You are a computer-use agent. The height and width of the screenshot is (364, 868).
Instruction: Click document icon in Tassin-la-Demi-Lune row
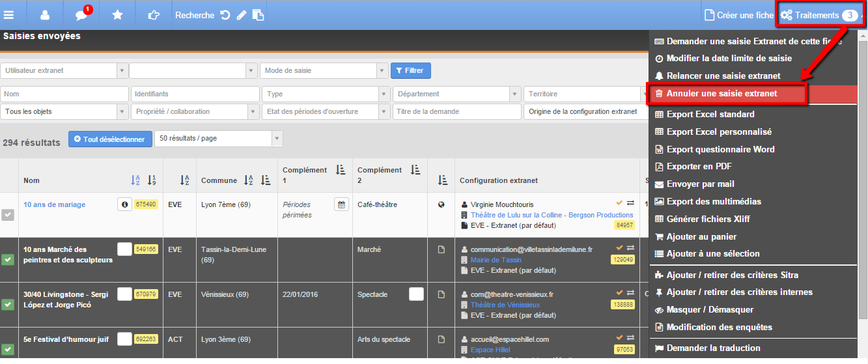click(441, 249)
